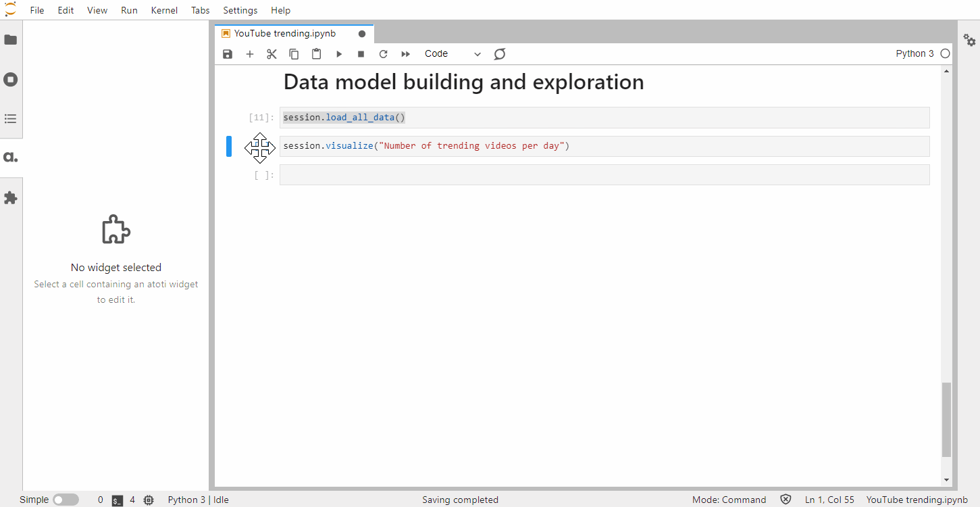Copy selected cells icon
Viewport: 980px width, 507px height.
point(294,54)
